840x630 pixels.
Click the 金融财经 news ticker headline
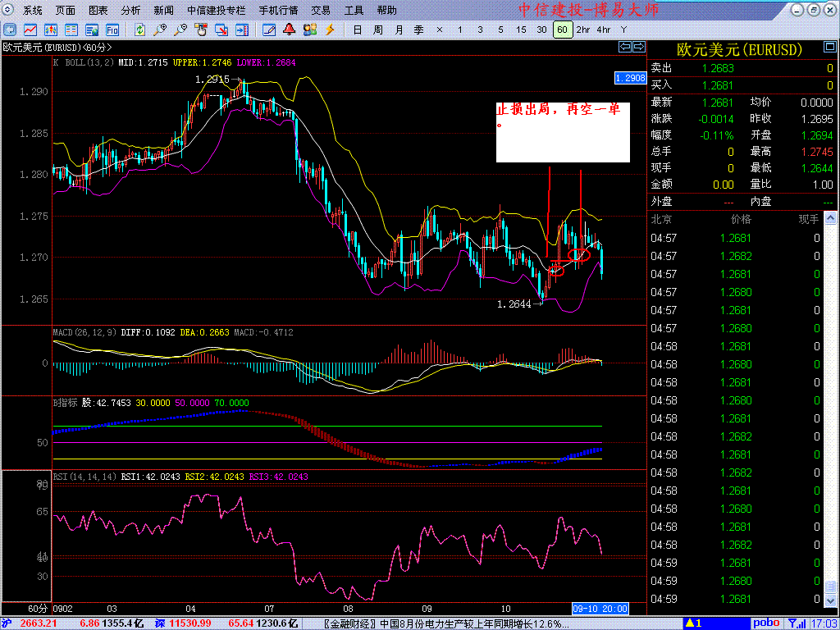[x=447, y=623]
